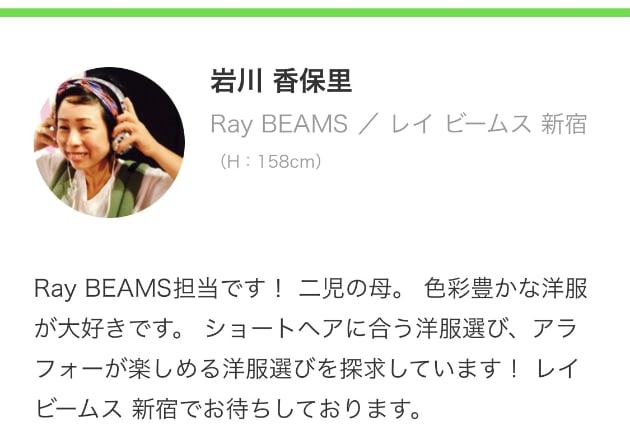This screenshot has height=431, width=630.
Task: Click the staff name 岩川 香保里
Action: (x=281, y=81)
